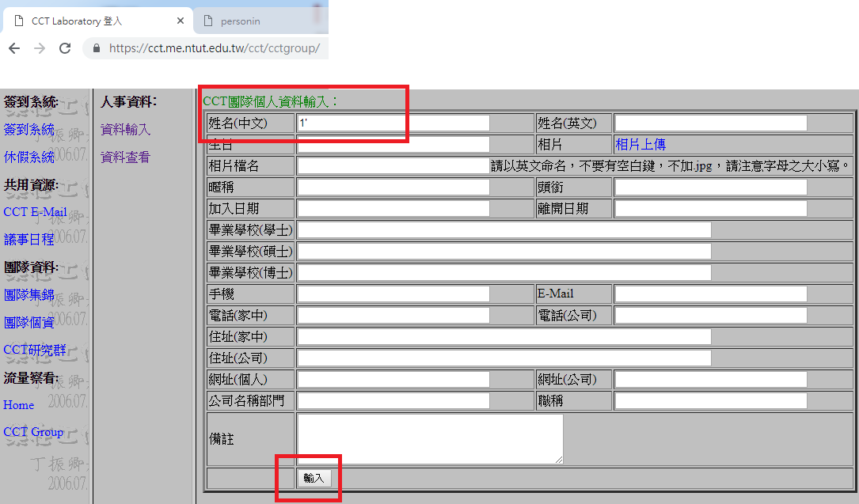This screenshot has width=859, height=504.
Task: Click inside the 備註 textarea
Action: point(430,439)
